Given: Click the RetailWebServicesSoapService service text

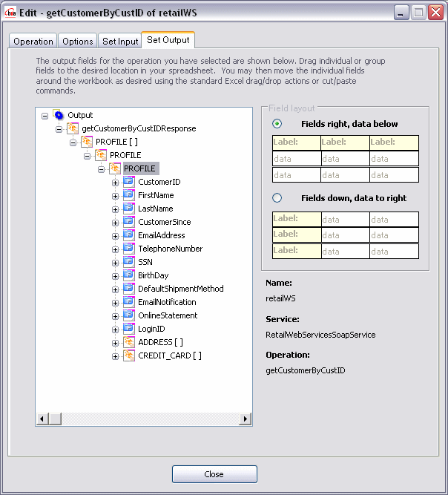Looking at the screenshot, I should [x=320, y=335].
